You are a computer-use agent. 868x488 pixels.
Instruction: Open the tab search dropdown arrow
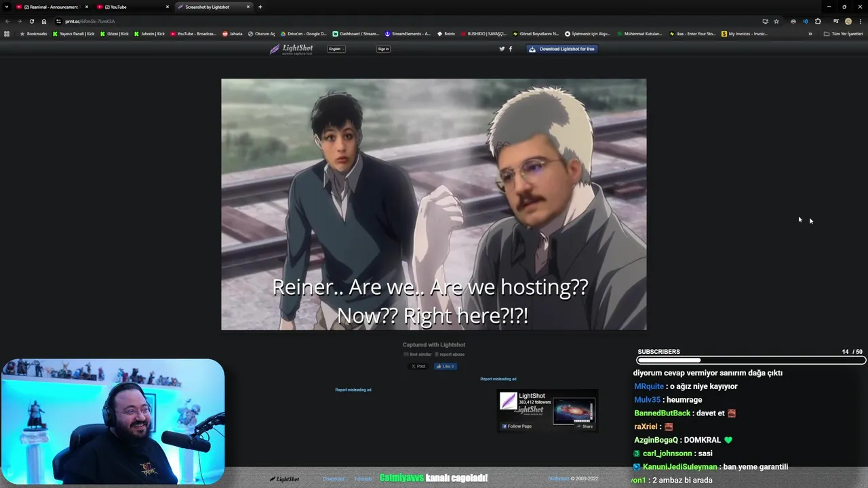coord(7,7)
